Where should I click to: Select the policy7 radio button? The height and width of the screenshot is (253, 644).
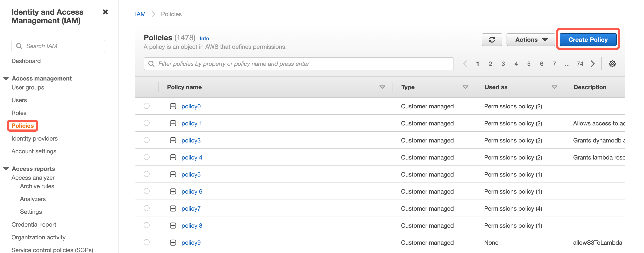coord(146,208)
